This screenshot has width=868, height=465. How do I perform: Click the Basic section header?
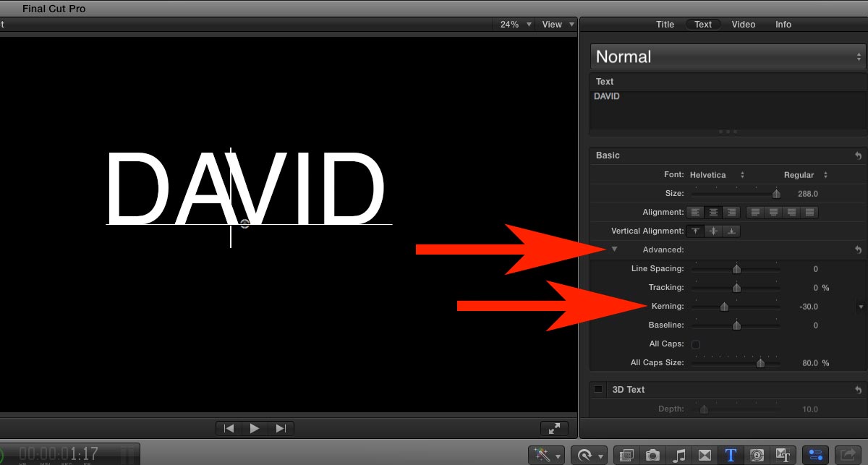(728, 155)
